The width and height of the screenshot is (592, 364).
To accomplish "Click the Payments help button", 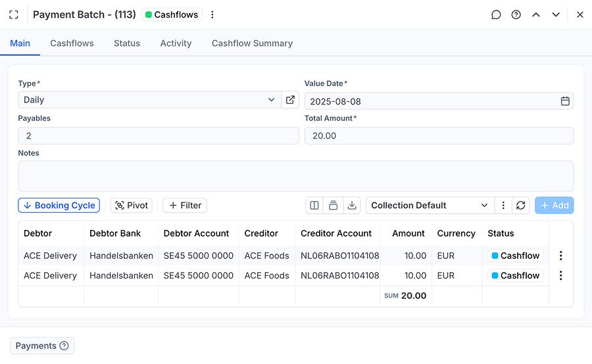I will point(42,346).
